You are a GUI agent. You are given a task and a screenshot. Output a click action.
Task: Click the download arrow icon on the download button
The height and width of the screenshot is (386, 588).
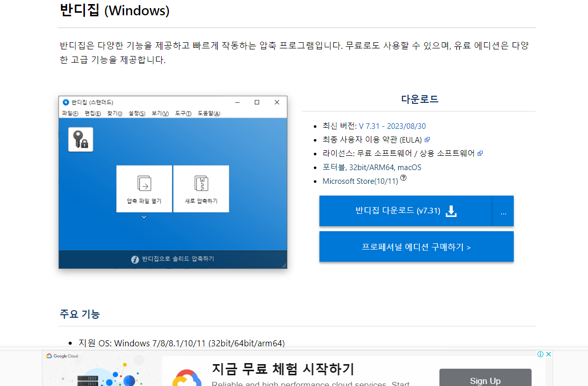click(451, 211)
